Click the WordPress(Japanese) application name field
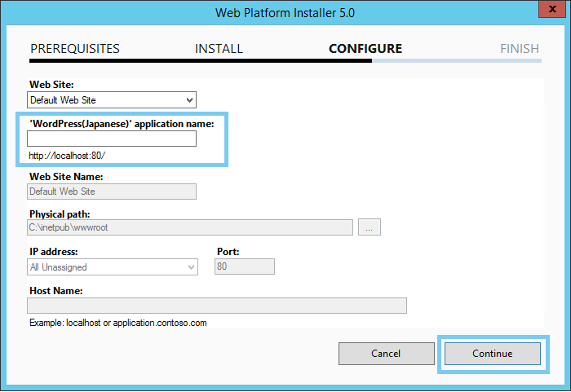The height and width of the screenshot is (392, 571). tap(112, 139)
